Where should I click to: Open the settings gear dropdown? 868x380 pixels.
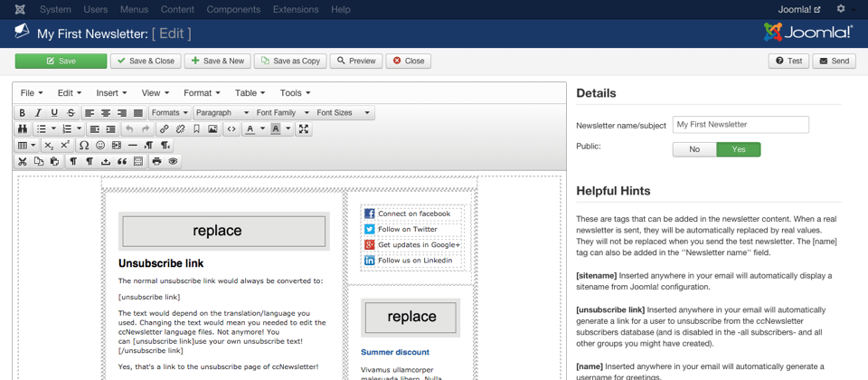click(844, 9)
